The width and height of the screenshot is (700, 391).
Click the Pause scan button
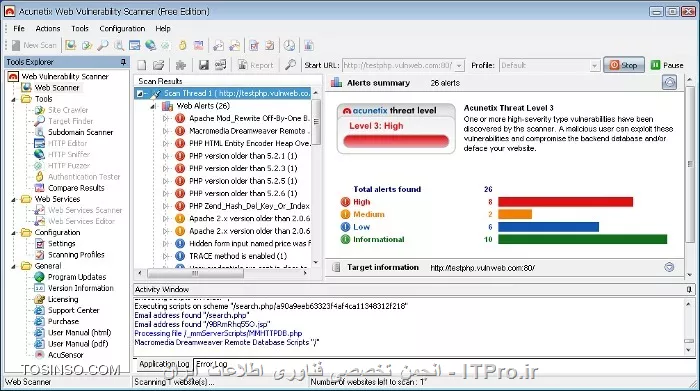point(667,65)
